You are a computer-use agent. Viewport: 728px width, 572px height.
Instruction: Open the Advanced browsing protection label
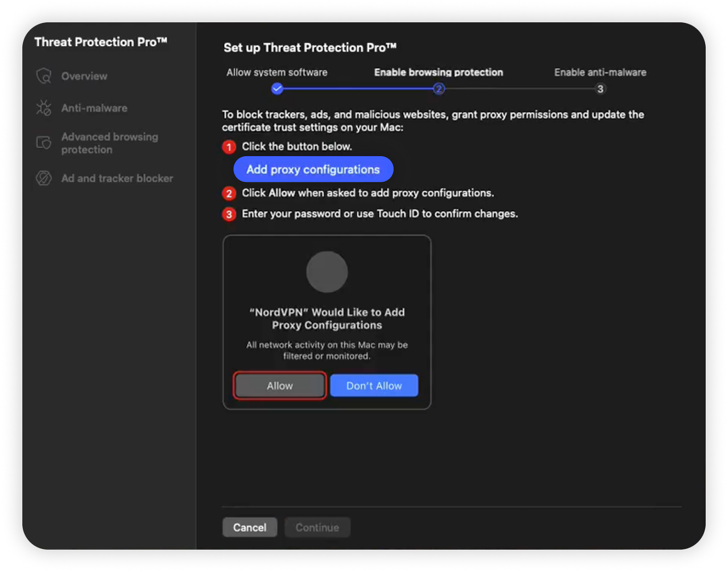pos(110,143)
